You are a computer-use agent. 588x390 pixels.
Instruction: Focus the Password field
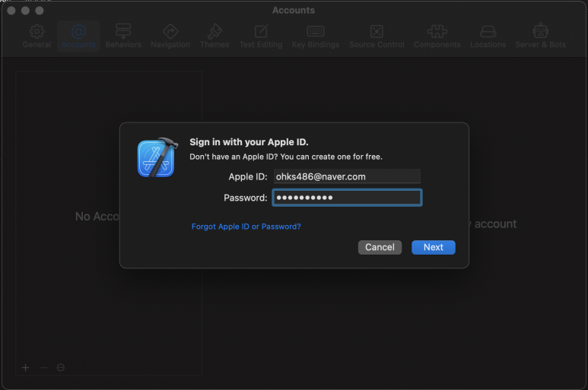(x=347, y=198)
